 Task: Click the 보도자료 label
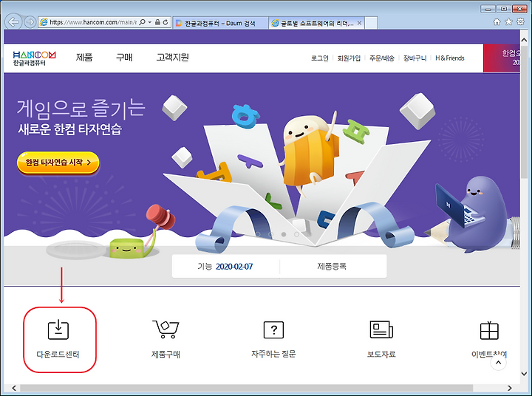click(x=381, y=355)
